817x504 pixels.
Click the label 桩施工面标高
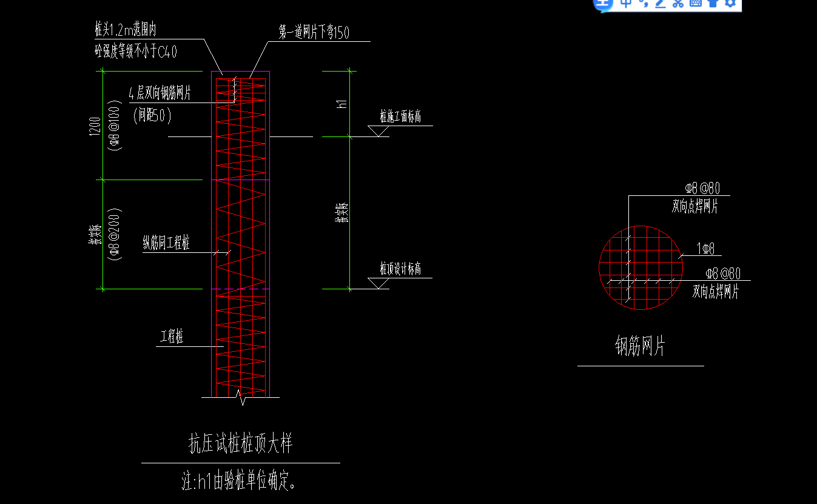coord(400,117)
